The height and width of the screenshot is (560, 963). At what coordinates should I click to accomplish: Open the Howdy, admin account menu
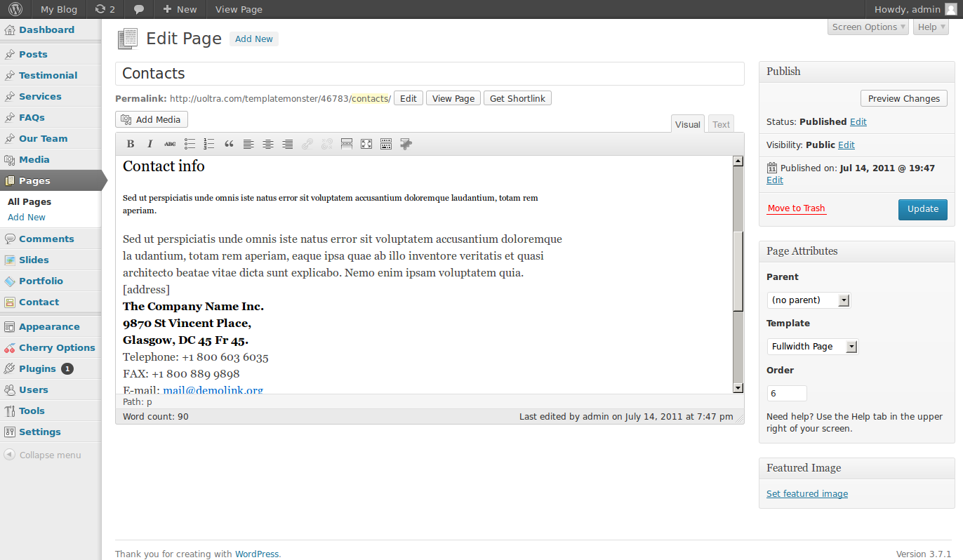(x=907, y=9)
